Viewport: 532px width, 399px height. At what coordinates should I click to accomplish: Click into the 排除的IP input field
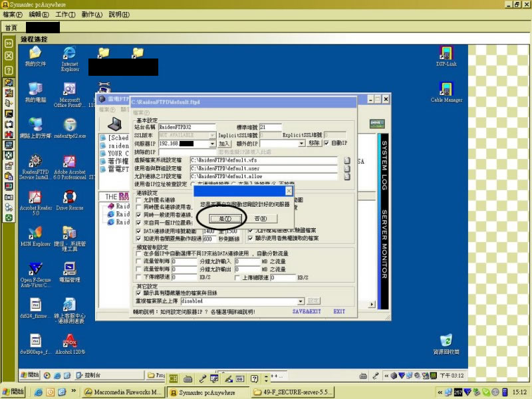click(x=187, y=152)
